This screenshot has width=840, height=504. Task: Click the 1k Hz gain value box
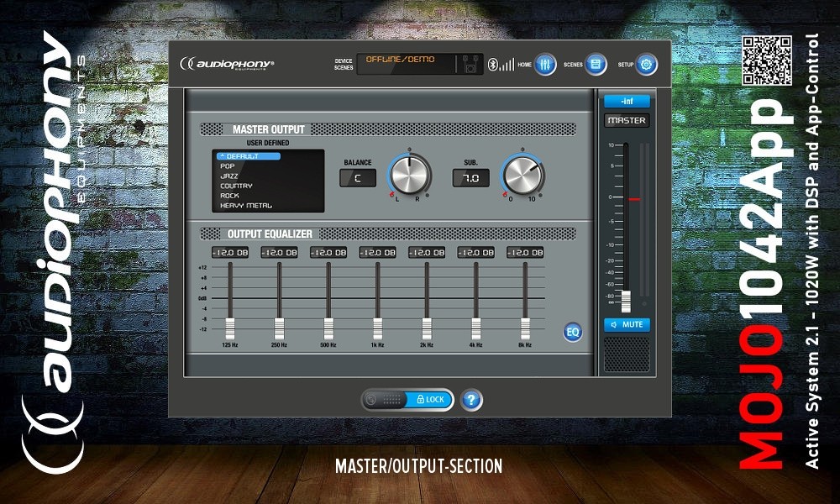[x=378, y=252]
